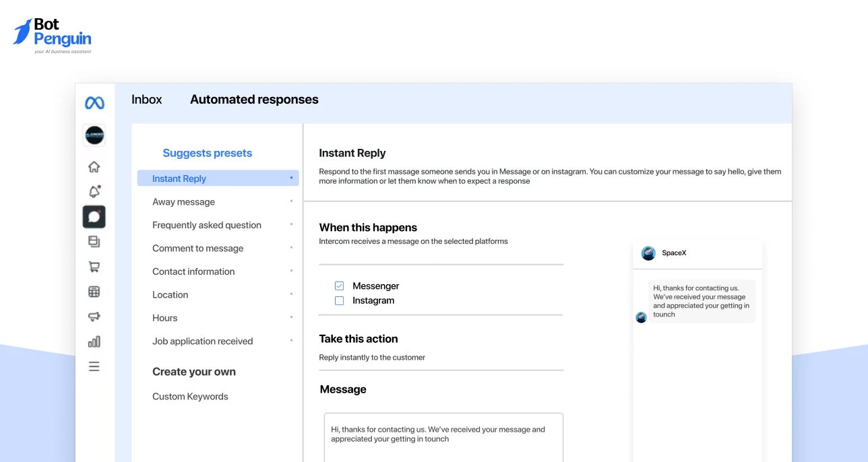Check the Instagram checkbox
The height and width of the screenshot is (462, 868).
tap(340, 301)
